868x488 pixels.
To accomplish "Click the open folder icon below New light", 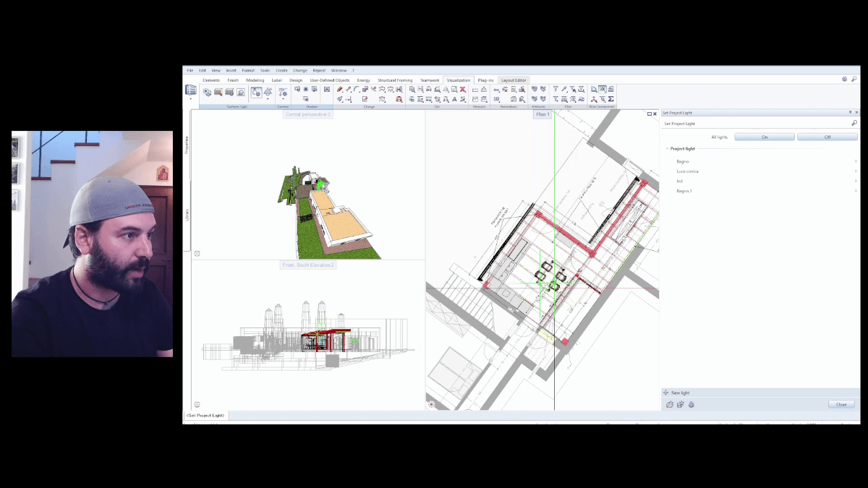I will tap(670, 405).
